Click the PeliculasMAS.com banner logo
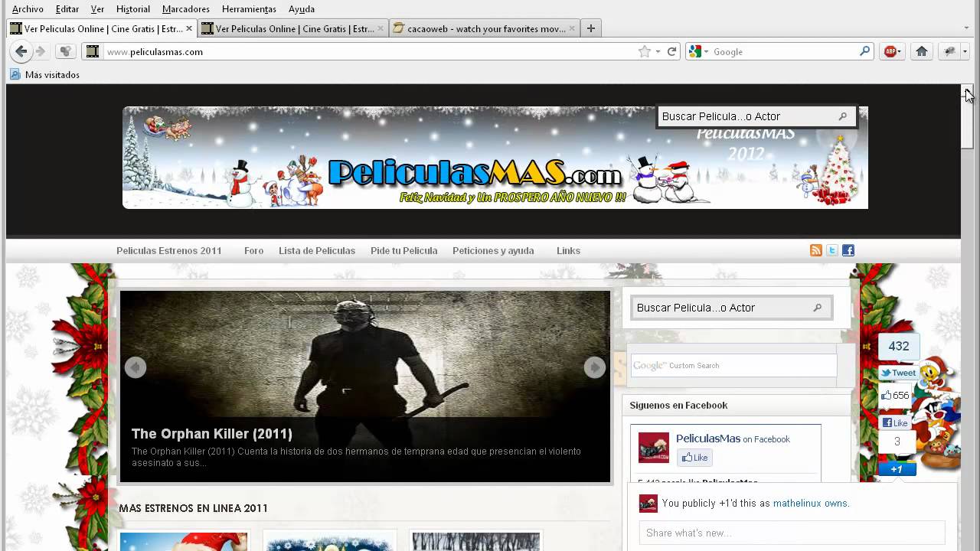Screen dimensions: 980x551 (x=474, y=173)
